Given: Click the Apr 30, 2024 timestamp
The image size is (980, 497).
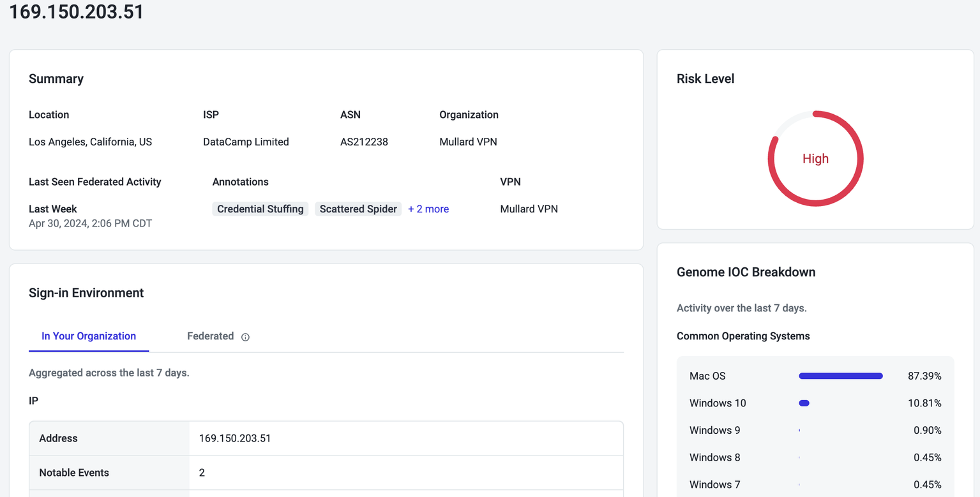Looking at the screenshot, I should [x=90, y=223].
